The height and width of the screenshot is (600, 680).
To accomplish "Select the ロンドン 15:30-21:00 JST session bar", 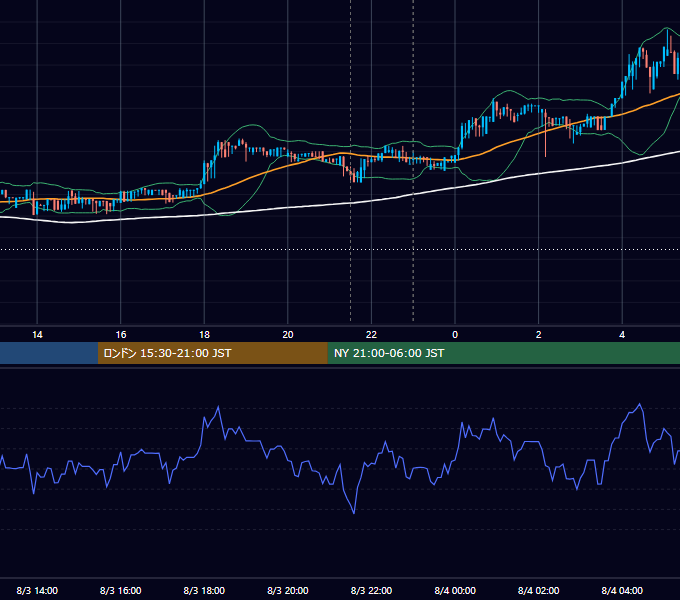I will tap(212, 353).
